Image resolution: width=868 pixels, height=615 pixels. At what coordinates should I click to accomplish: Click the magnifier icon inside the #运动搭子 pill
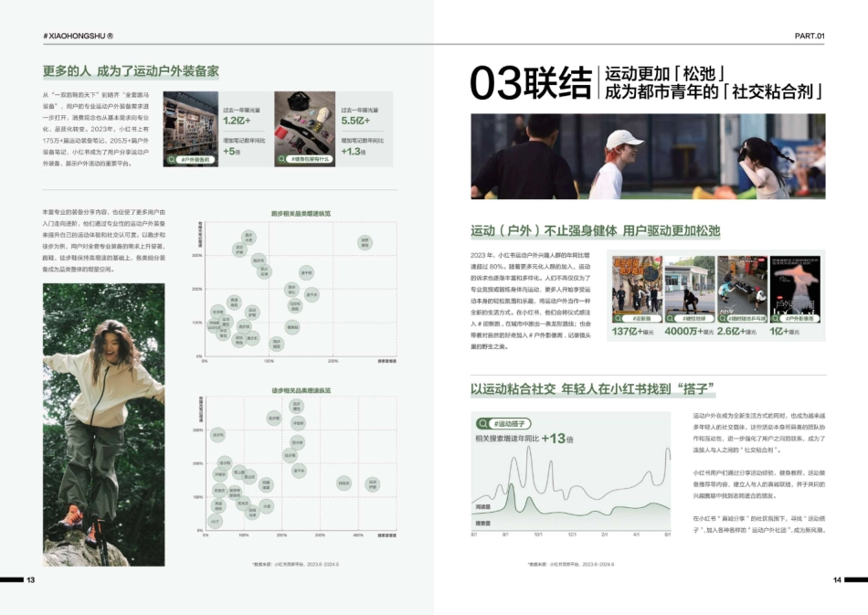[482, 423]
